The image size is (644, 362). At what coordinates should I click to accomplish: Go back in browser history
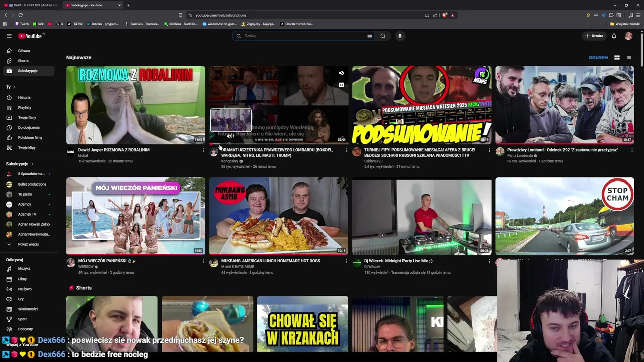click(6, 15)
